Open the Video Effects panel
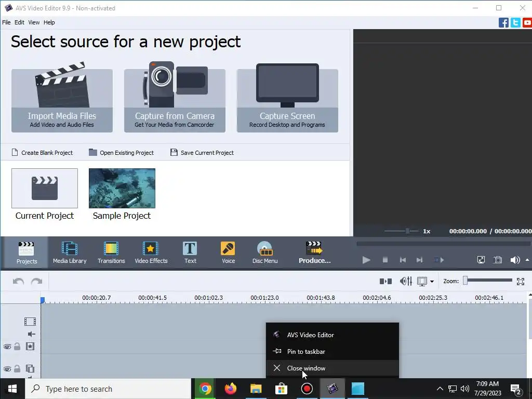Viewport: 532px width, 399px height. click(151, 253)
